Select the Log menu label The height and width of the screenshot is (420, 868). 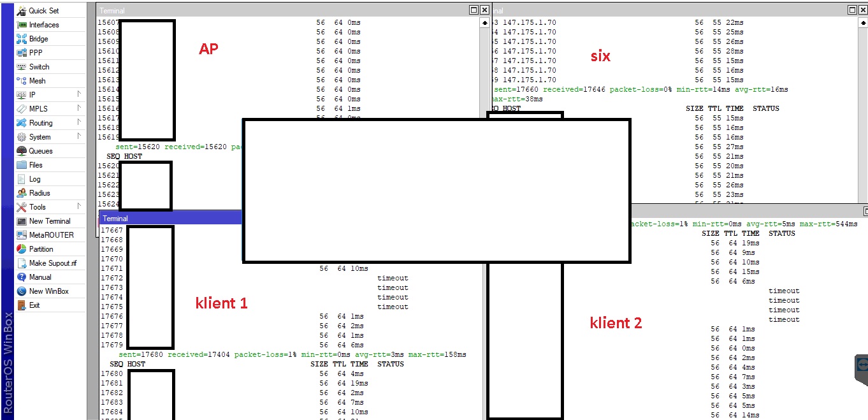(34, 179)
